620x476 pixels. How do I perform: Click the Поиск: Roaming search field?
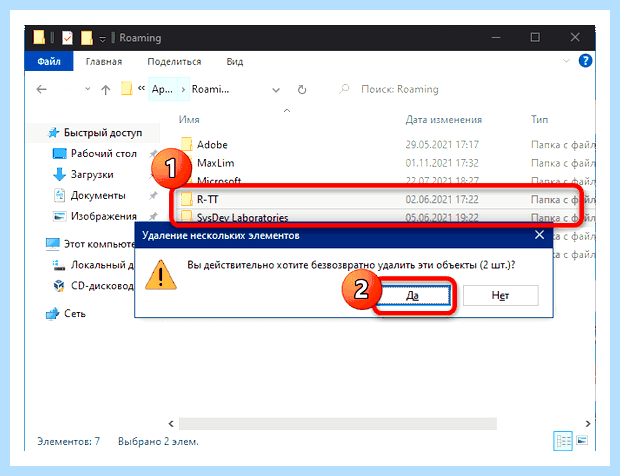(399, 89)
